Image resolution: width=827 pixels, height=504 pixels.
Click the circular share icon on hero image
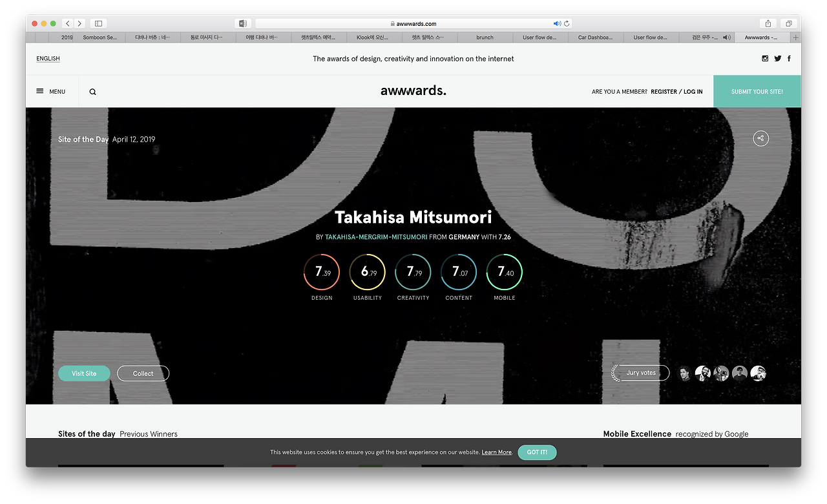(760, 138)
